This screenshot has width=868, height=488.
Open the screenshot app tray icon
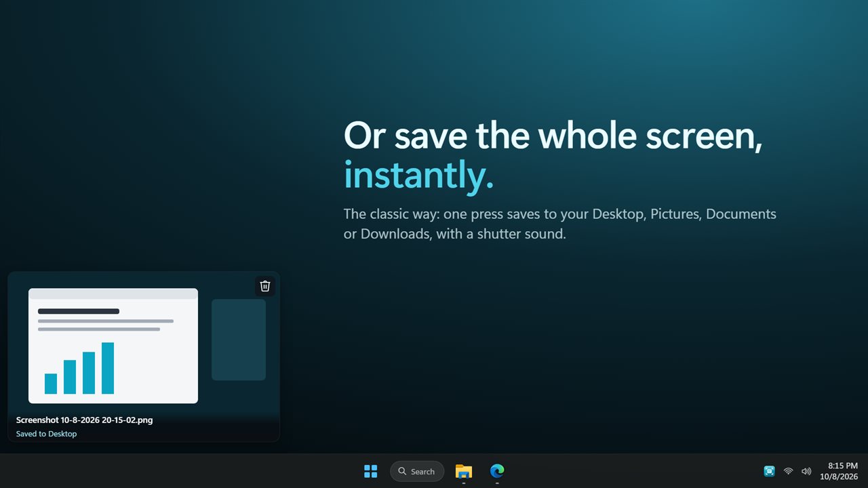[x=769, y=471]
